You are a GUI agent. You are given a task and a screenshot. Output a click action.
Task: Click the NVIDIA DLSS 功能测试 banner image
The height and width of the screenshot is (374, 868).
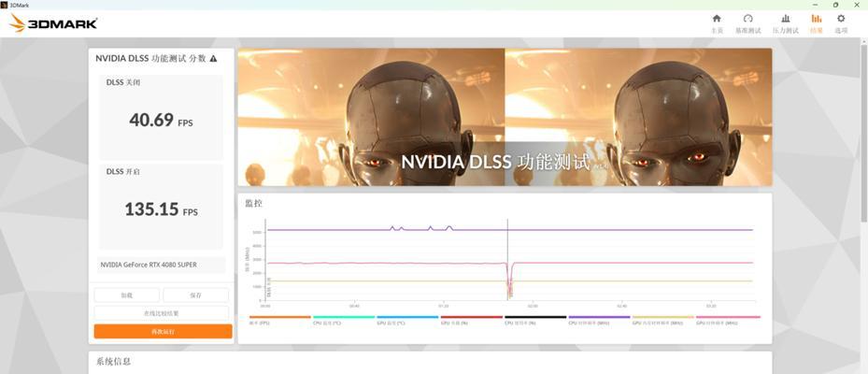[x=505, y=117]
